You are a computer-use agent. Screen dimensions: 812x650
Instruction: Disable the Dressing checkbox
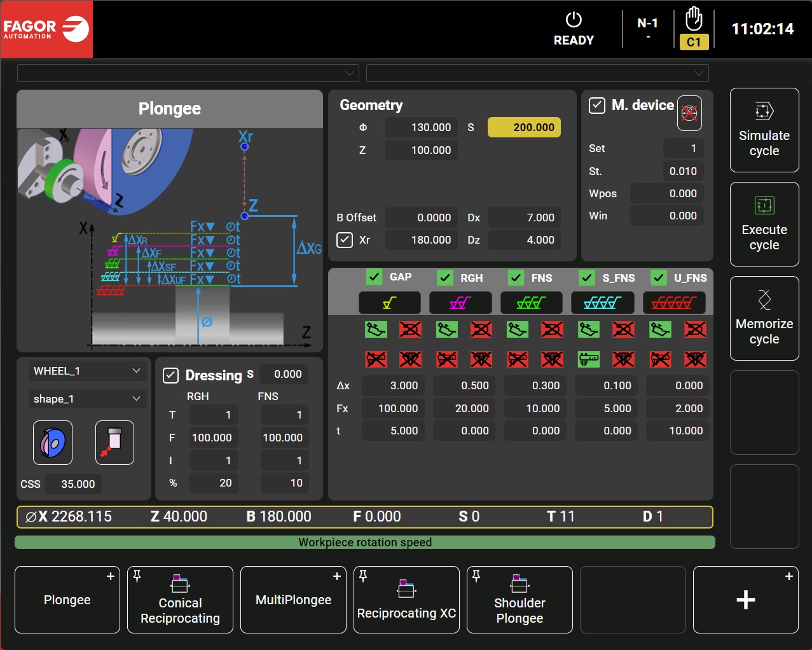[171, 375]
